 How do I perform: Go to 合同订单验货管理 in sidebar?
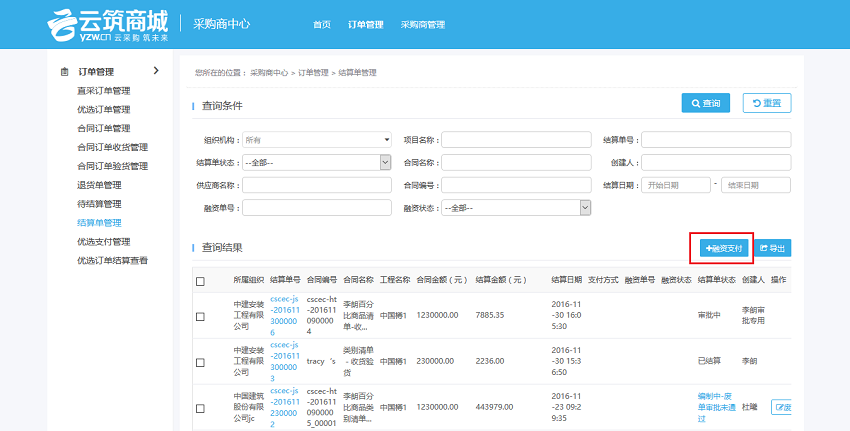112,166
